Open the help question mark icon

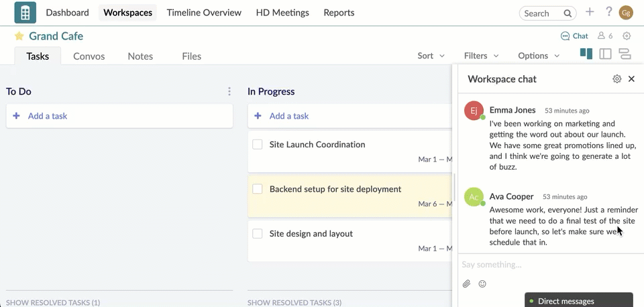(609, 12)
